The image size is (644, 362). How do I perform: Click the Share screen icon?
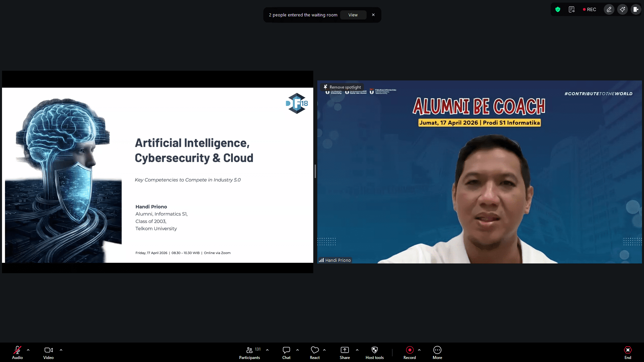(344, 350)
